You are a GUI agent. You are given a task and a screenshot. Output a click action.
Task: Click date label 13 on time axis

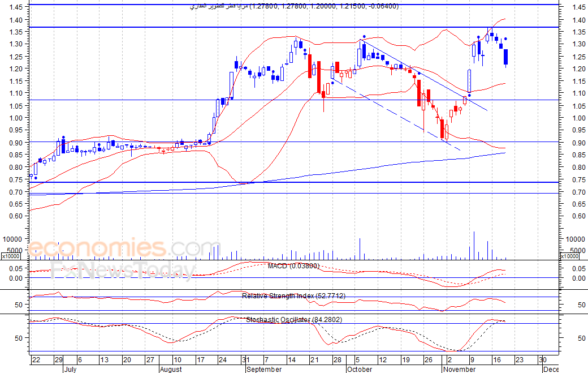click(x=104, y=360)
